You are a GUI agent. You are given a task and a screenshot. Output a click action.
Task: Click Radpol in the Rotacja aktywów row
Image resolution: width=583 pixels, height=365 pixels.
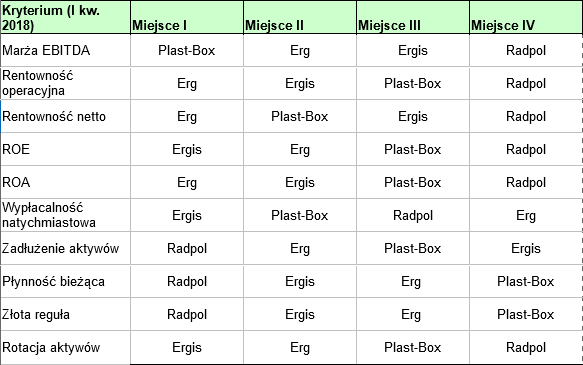tap(526, 348)
